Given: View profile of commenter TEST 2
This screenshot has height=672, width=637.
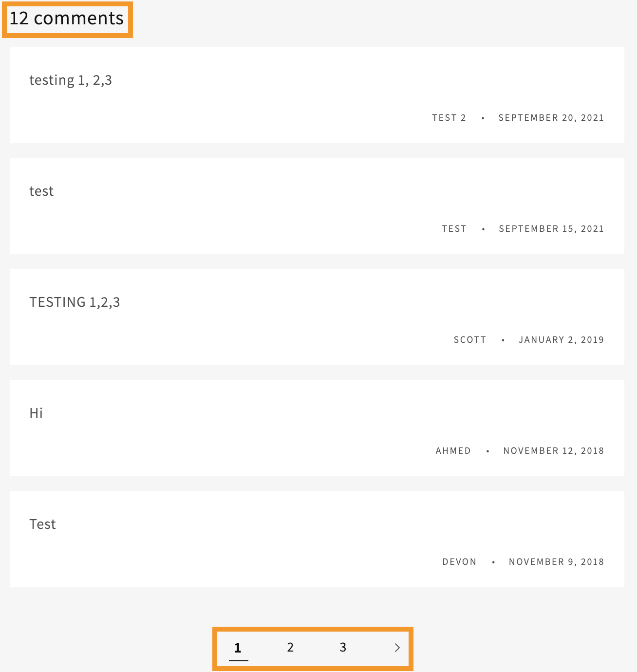Looking at the screenshot, I should 449,117.
